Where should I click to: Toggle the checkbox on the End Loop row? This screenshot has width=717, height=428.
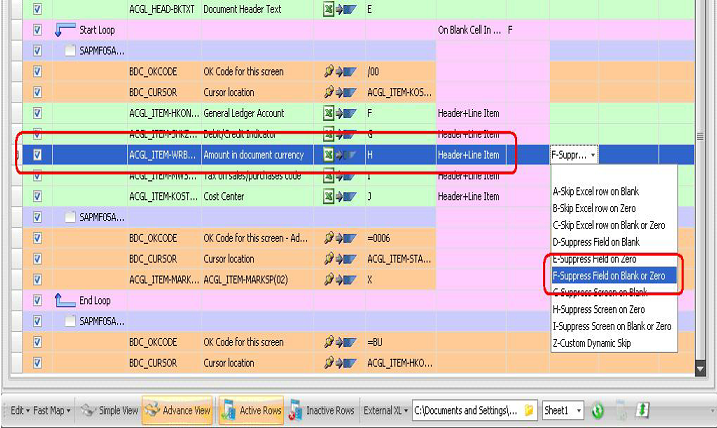(x=38, y=300)
